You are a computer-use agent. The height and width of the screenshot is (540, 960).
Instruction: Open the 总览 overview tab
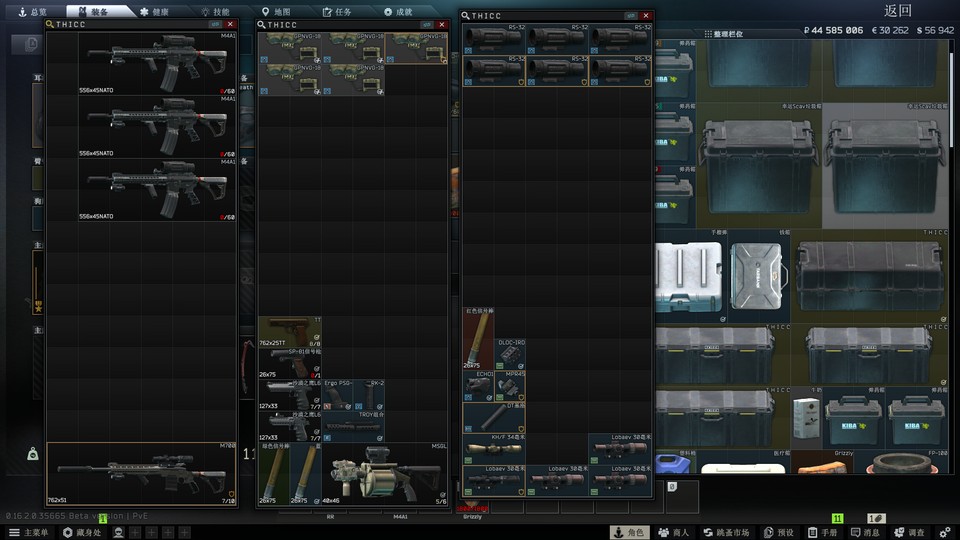[x=32, y=12]
